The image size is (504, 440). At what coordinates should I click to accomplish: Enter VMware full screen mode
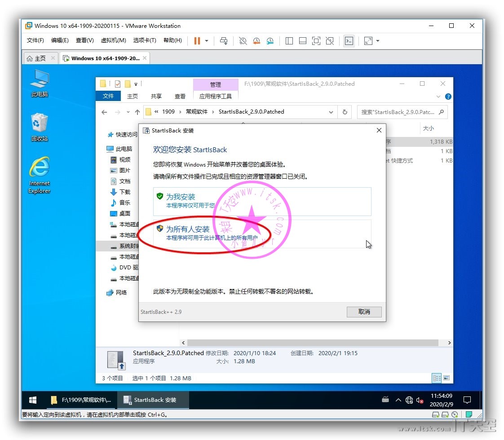[316, 41]
